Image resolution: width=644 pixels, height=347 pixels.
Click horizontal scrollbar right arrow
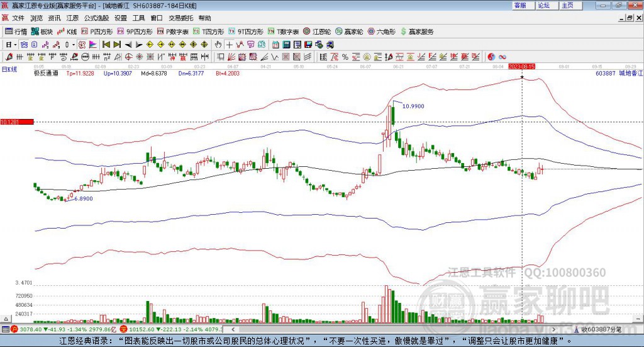coord(553,329)
